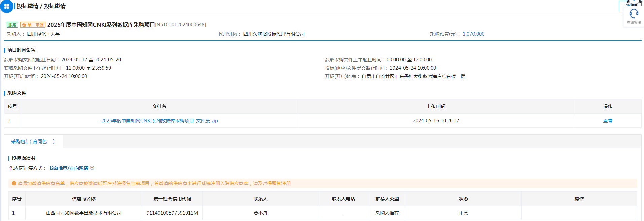
Task: Click project title 2025年度中国知网CNKI系列数据库采购项目
Action: pos(101,25)
